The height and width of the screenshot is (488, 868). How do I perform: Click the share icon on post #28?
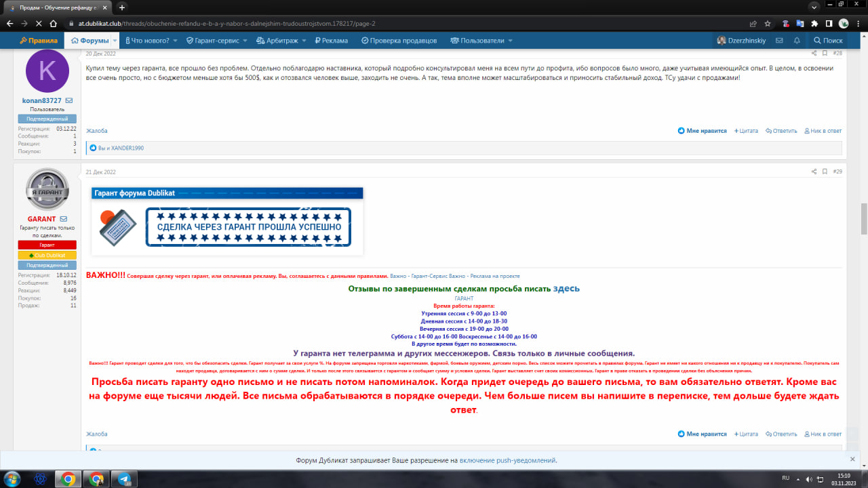[814, 53]
